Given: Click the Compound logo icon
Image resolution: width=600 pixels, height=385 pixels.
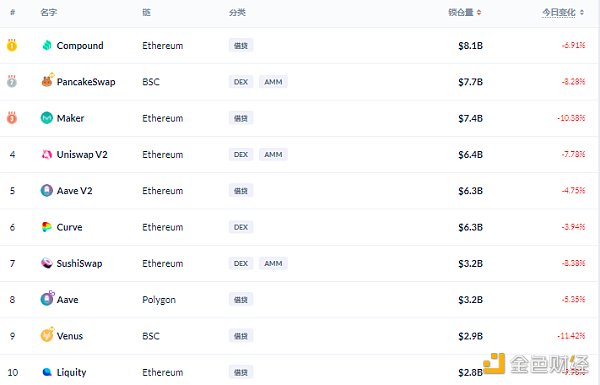Looking at the screenshot, I should (x=47, y=45).
